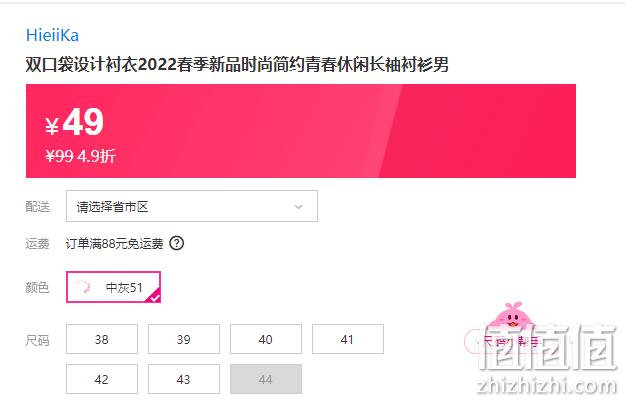
Task: Choose size 40
Action: click(x=266, y=339)
